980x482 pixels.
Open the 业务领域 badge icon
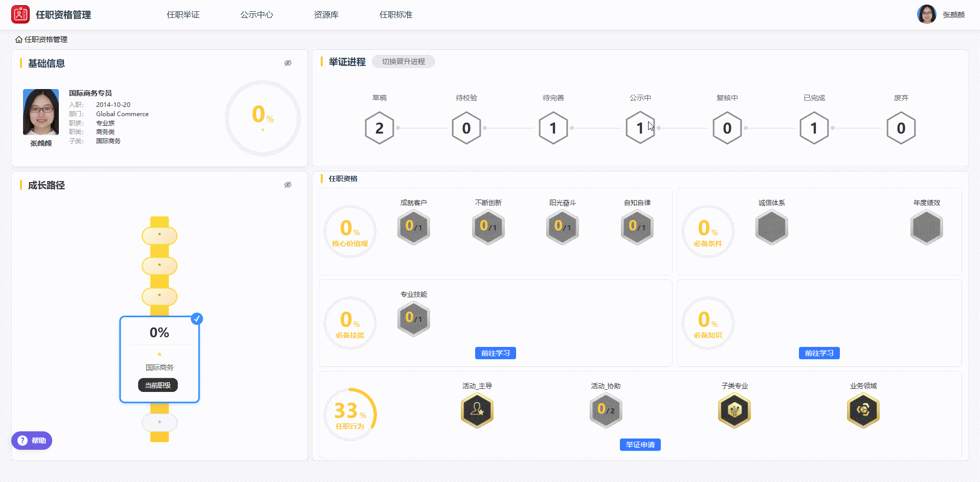[863, 410]
